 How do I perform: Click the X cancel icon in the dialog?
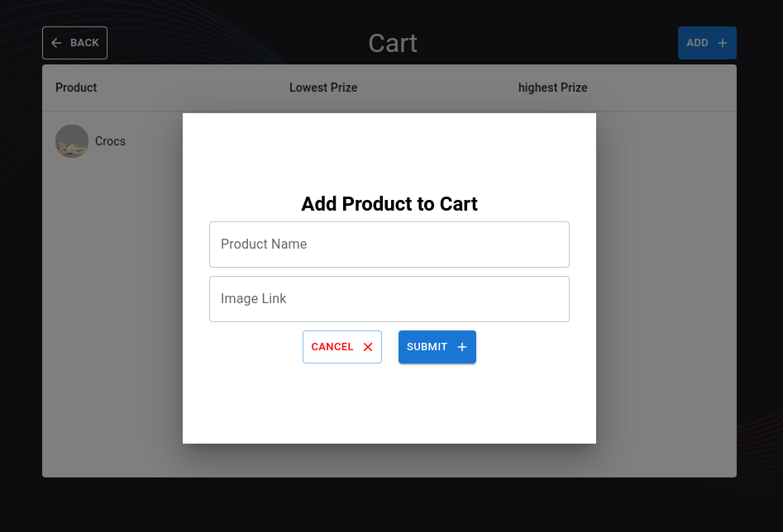[x=367, y=347]
